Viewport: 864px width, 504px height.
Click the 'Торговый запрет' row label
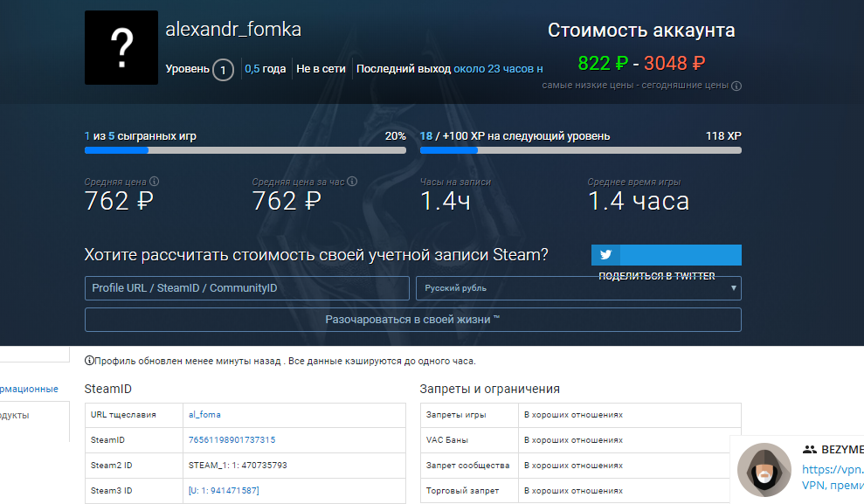(x=462, y=491)
